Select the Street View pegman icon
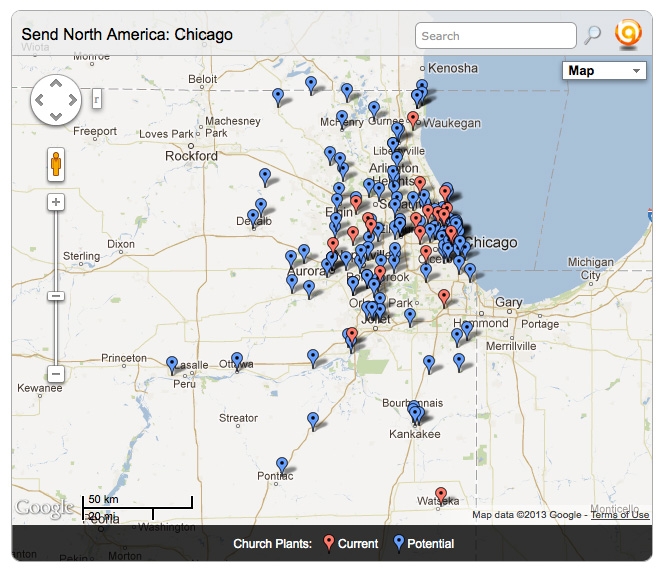Image resolution: width=664 pixels, height=571 pixels. pos(56,164)
